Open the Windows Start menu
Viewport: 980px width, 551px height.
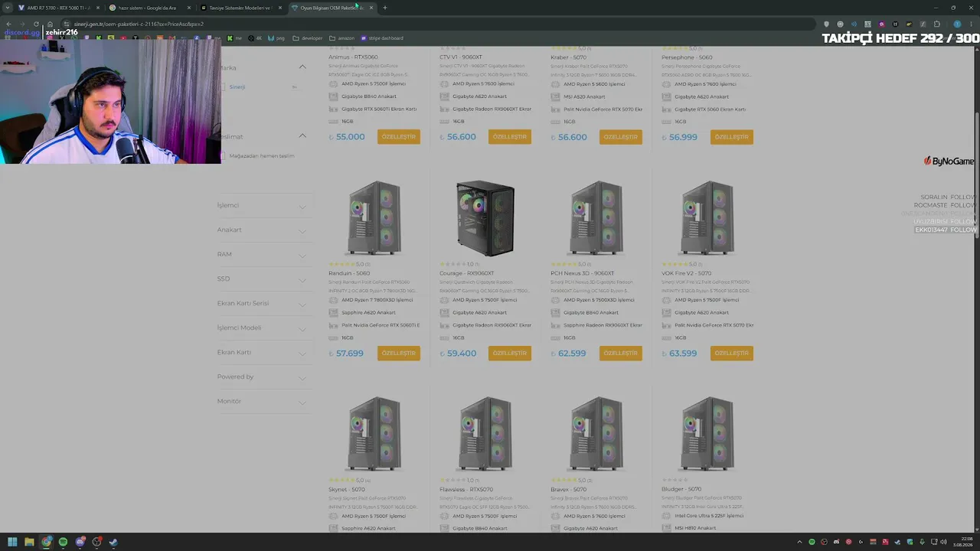tap(12, 542)
